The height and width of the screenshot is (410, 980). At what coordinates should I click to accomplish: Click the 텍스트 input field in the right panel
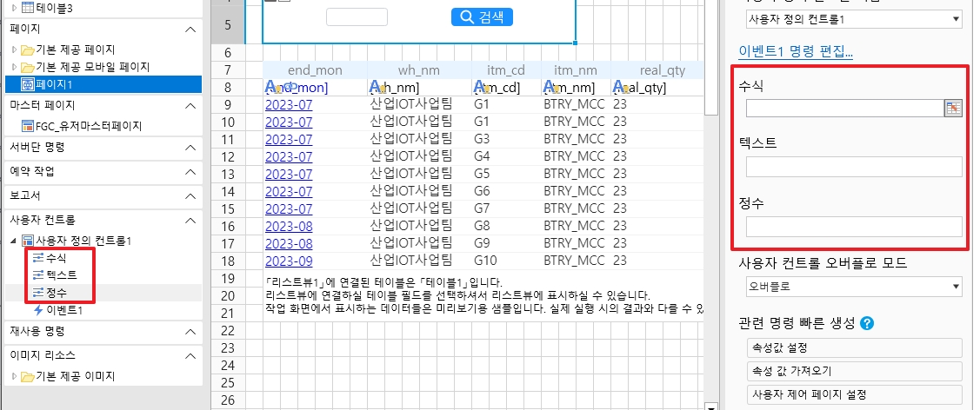click(854, 167)
